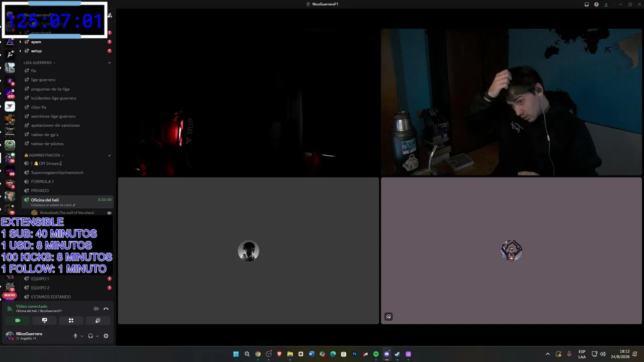Disconnect from the voice channel
The width and height of the screenshot is (644, 362).
pos(106,309)
